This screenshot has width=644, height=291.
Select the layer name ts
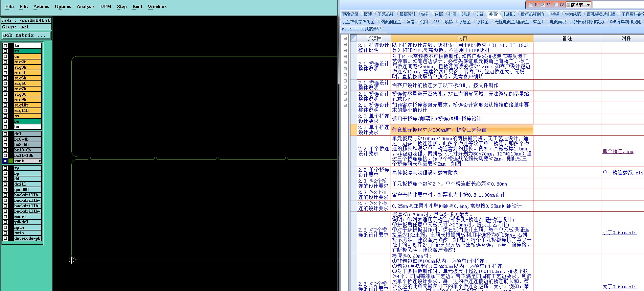pyautogui.click(x=27, y=51)
